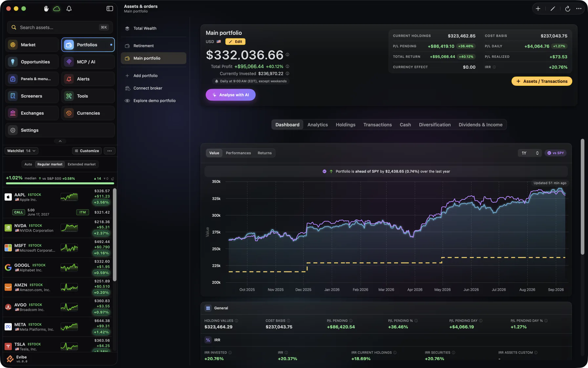Click the CALL option tag under AAPL
588x368 pixels.
click(19, 212)
